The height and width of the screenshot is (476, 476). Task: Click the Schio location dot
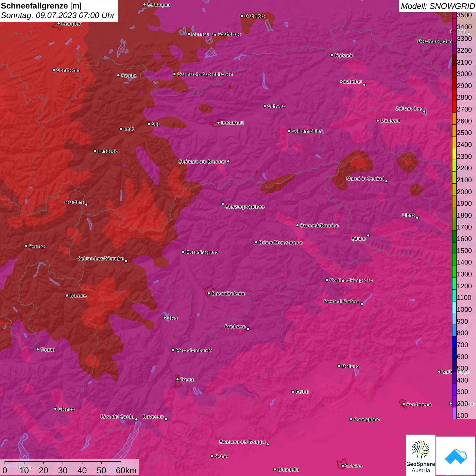[x=212, y=456]
